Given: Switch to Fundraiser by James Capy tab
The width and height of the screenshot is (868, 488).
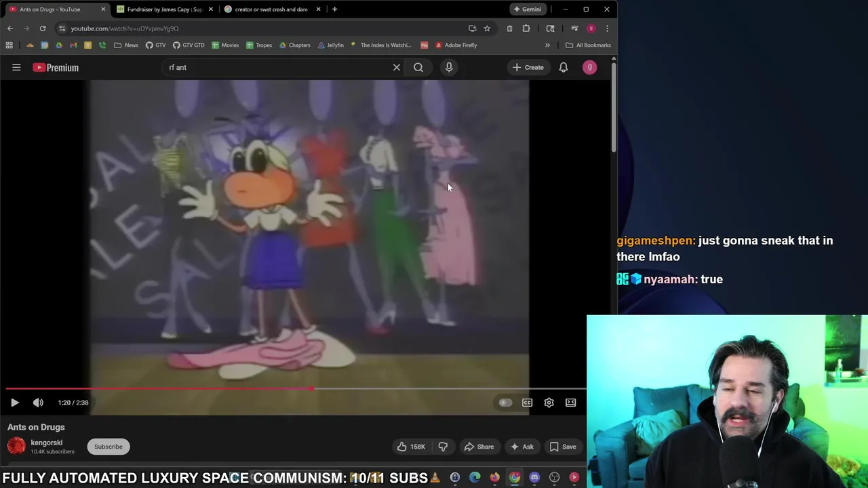Looking at the screenshot, I should point(165,9).
